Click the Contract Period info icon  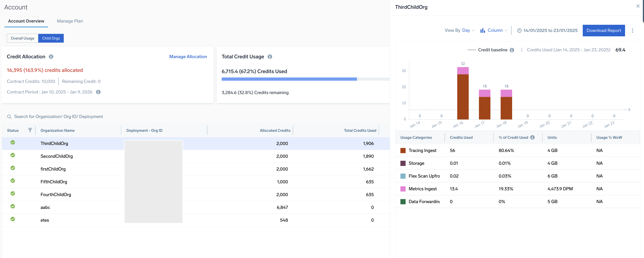(x=98, y=92)
